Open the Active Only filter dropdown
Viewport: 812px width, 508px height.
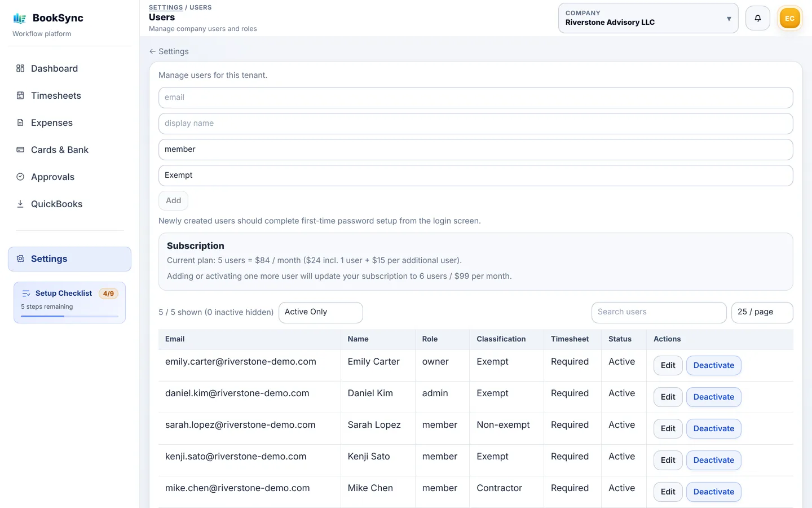(x=320, y=312)
